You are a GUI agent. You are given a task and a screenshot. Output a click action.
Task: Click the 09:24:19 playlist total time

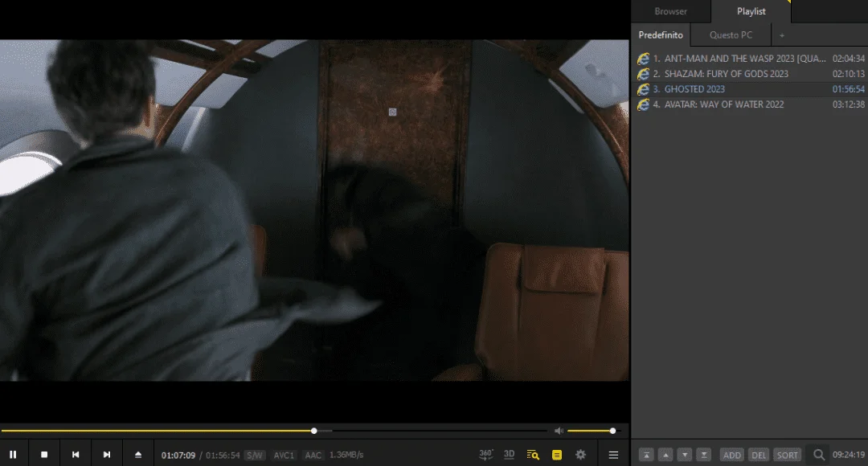click(x=849, y=455)
